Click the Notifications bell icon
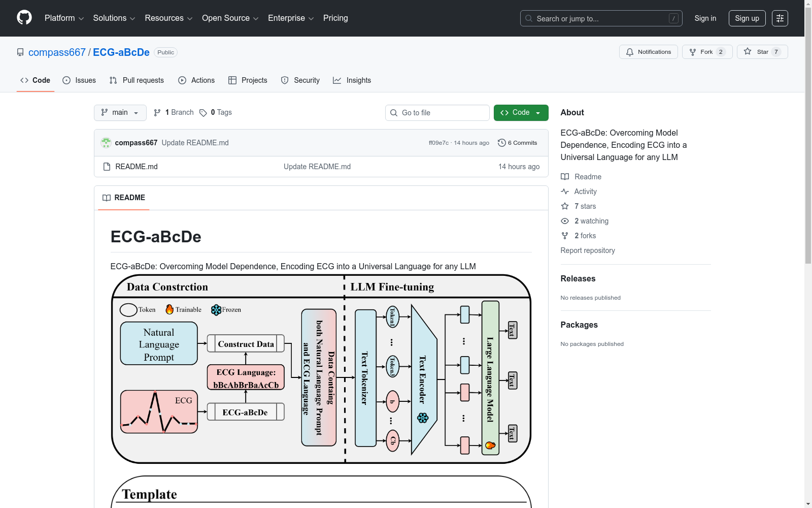812x508 pixels. click(630, 52)
